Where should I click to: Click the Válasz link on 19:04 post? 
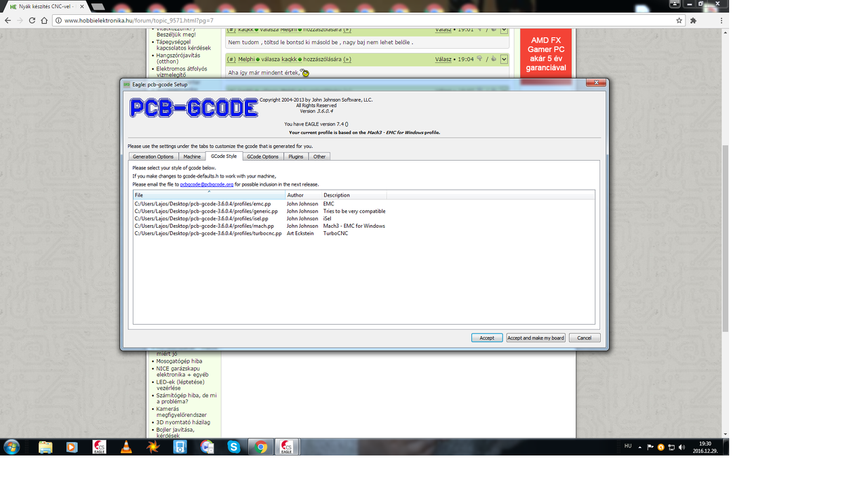(x=443, y=59)
